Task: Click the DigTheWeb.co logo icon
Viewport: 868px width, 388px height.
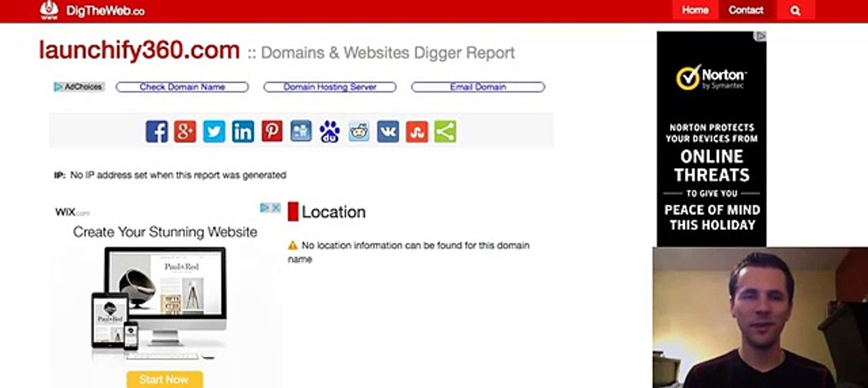Action: click(49, 10)
